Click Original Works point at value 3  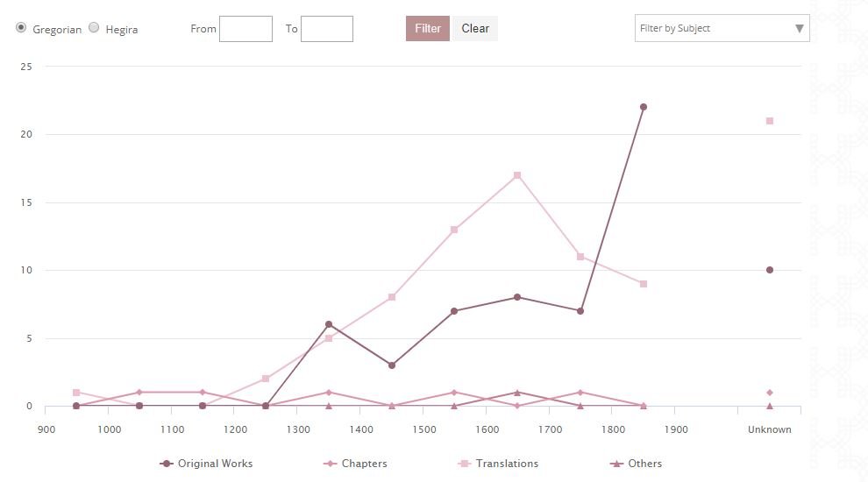[391, 365]
